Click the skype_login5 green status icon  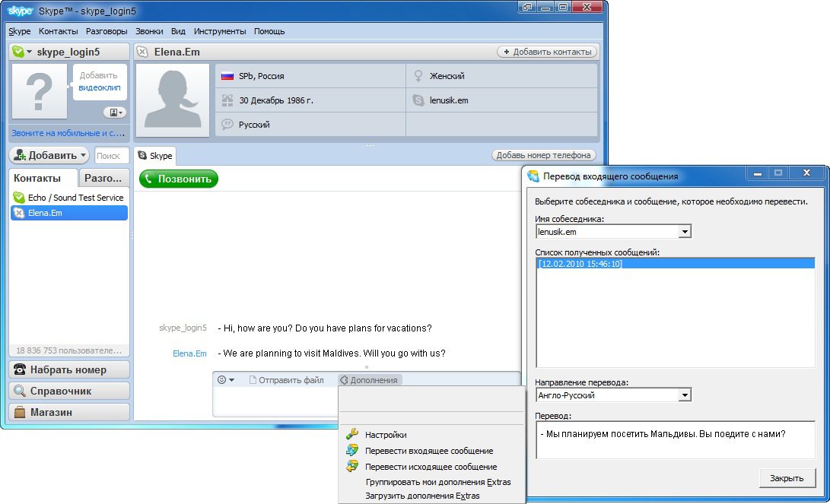(18, 52)
